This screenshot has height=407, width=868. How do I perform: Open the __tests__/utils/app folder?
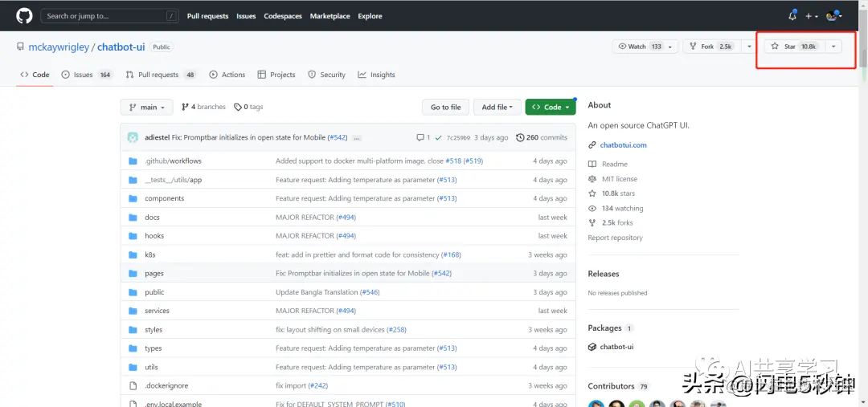point(174,180)
